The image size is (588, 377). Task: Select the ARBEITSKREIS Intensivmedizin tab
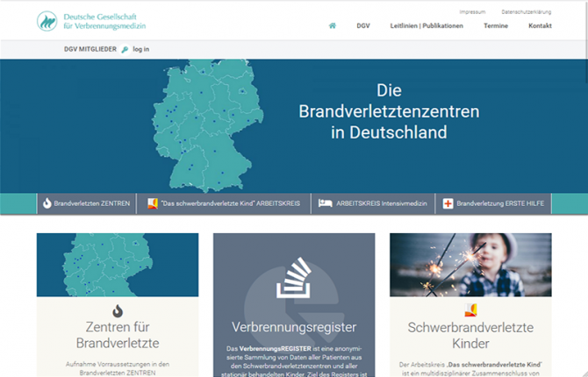[380, 203]
